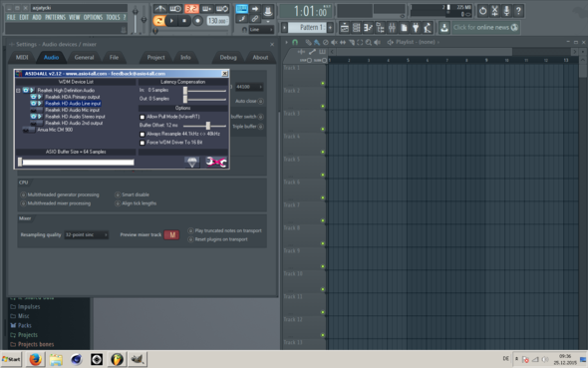
Task: Click the Record transport button
Action: (x=197, y=21)
